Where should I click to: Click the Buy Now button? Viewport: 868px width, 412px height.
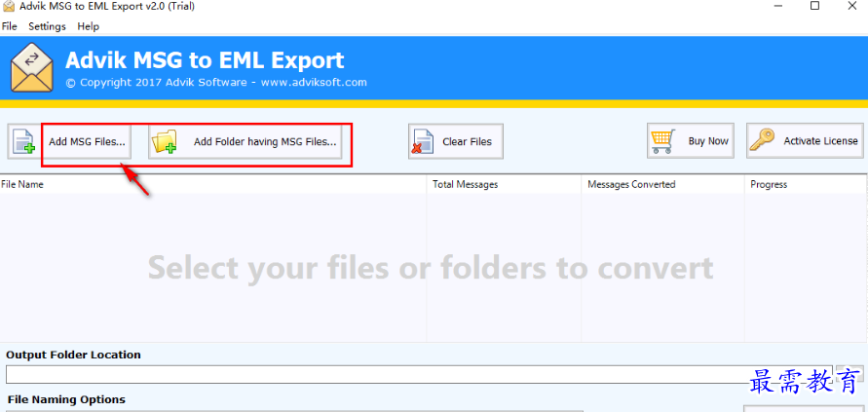[x=691, y=140]
